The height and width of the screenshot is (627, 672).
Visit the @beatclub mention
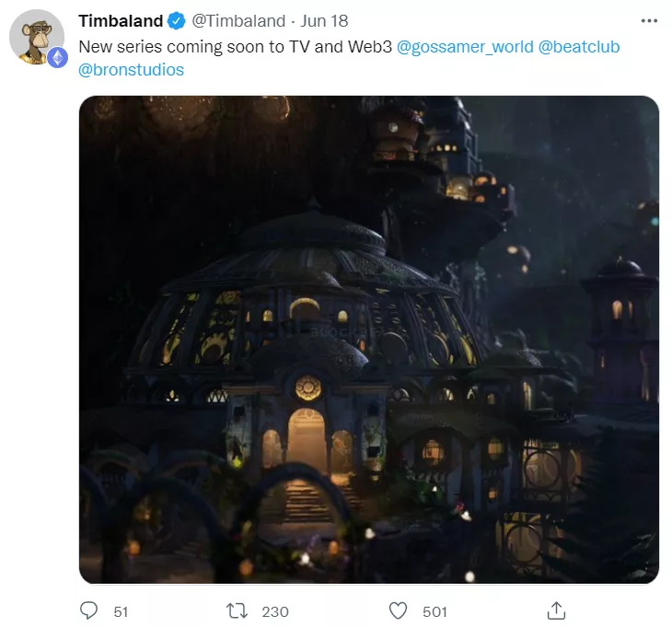[x=579, y=47]
